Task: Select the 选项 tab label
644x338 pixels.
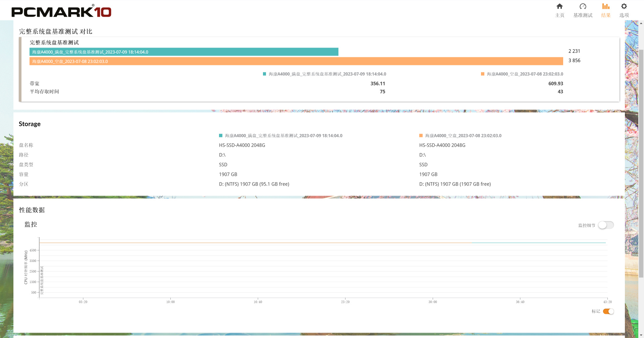Action: pos(624,15)
